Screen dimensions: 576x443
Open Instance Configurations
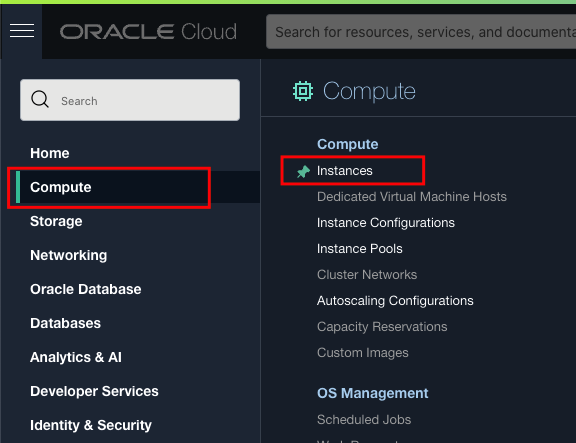(386, 223)
